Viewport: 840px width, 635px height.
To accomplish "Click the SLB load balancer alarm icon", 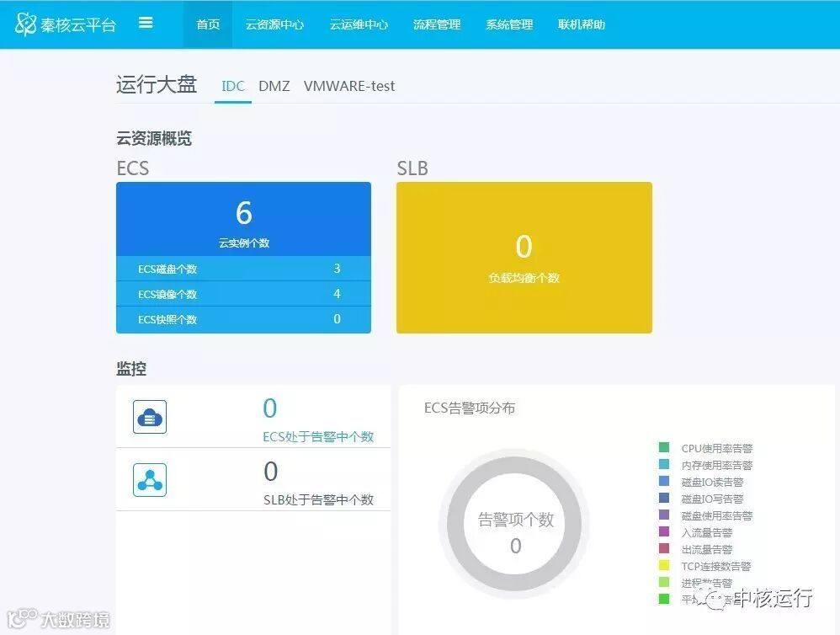I will 150,479.
